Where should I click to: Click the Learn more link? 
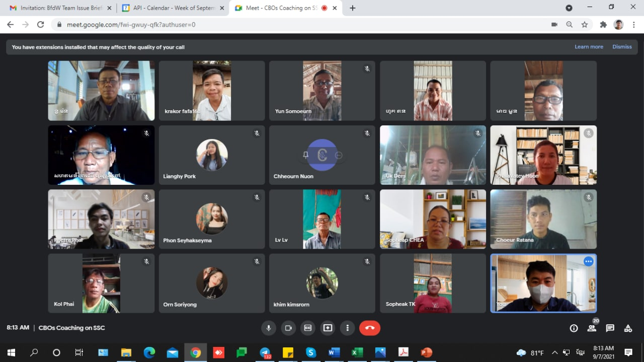[x=589, y=47]
